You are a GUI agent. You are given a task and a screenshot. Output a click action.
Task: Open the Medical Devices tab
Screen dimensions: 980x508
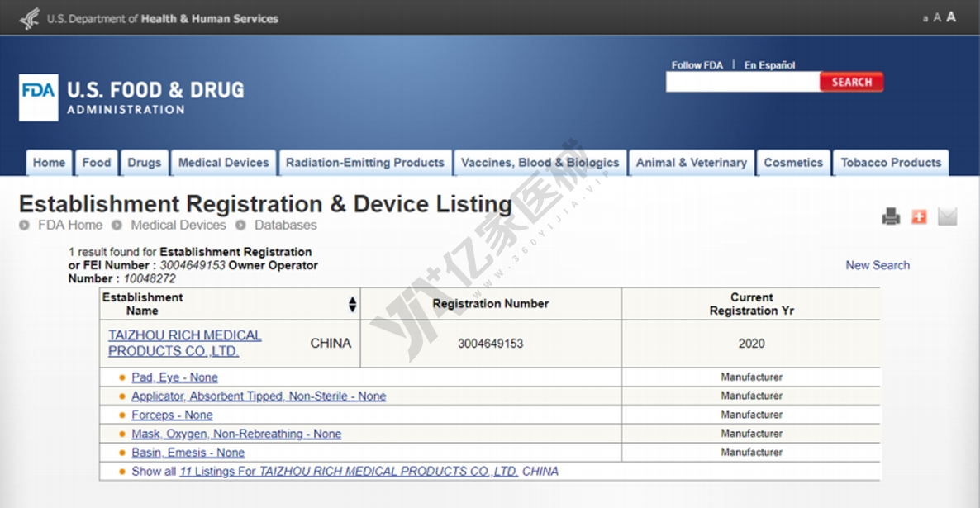click(223, 163)
